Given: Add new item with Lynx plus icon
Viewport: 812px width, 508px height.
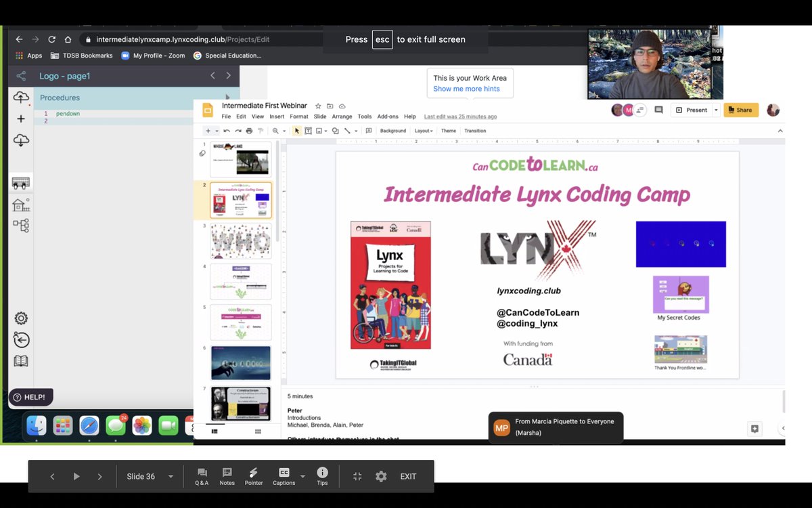Looking at the screenshot, I should point(21,119).
